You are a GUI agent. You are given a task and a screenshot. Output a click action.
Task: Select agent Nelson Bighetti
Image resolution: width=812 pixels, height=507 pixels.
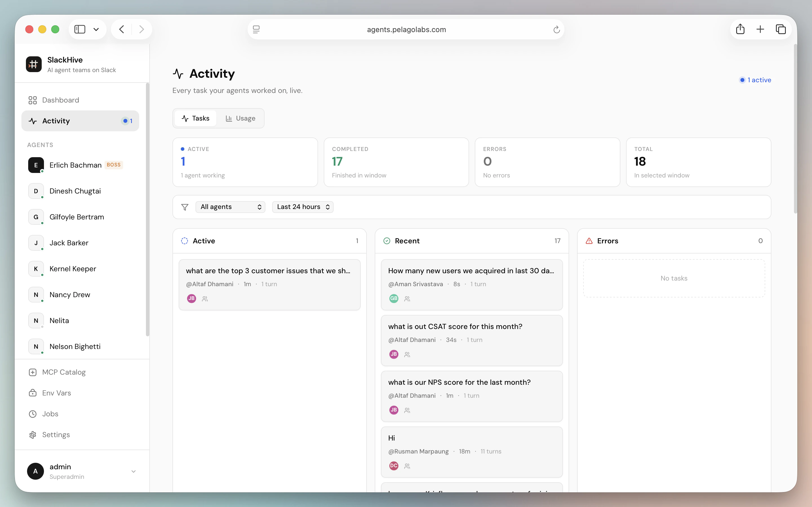[x=80, y=346]
